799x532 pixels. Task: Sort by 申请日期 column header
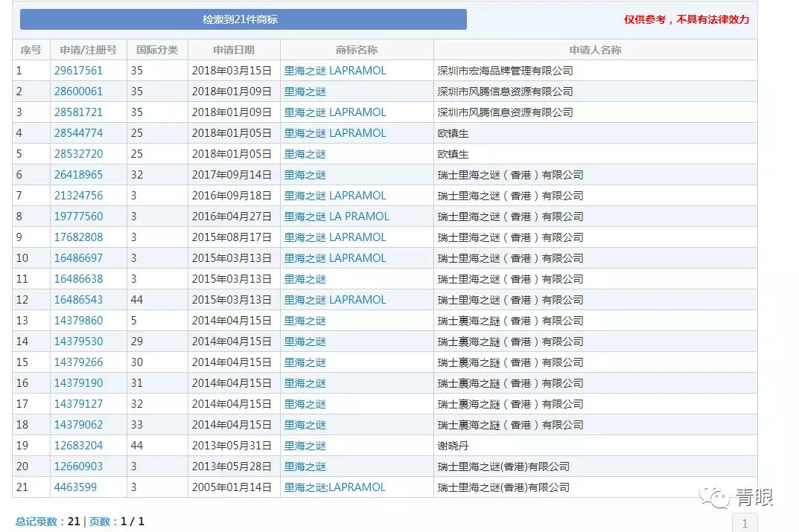pos(233,50)
